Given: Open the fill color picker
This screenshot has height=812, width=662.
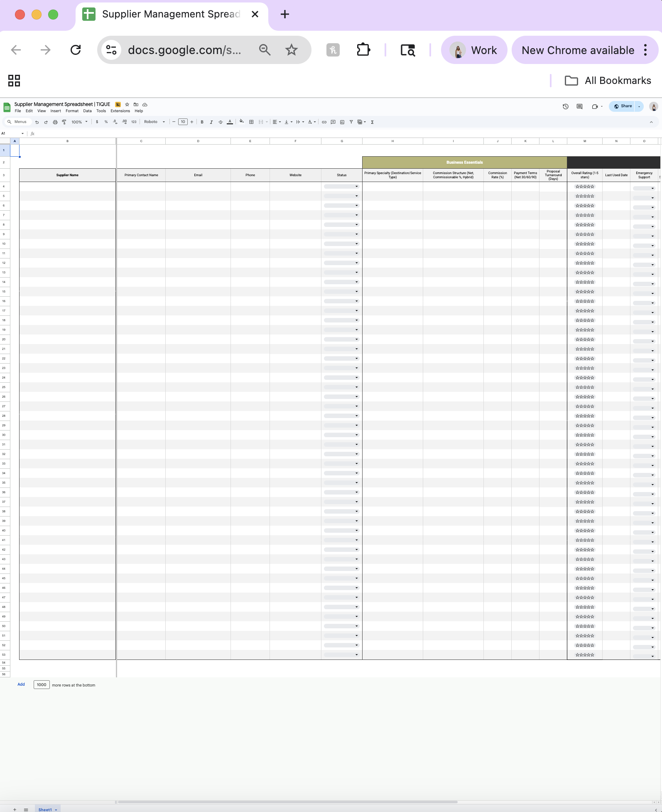Looking at the screenshot, I should [x=241, y=122].
